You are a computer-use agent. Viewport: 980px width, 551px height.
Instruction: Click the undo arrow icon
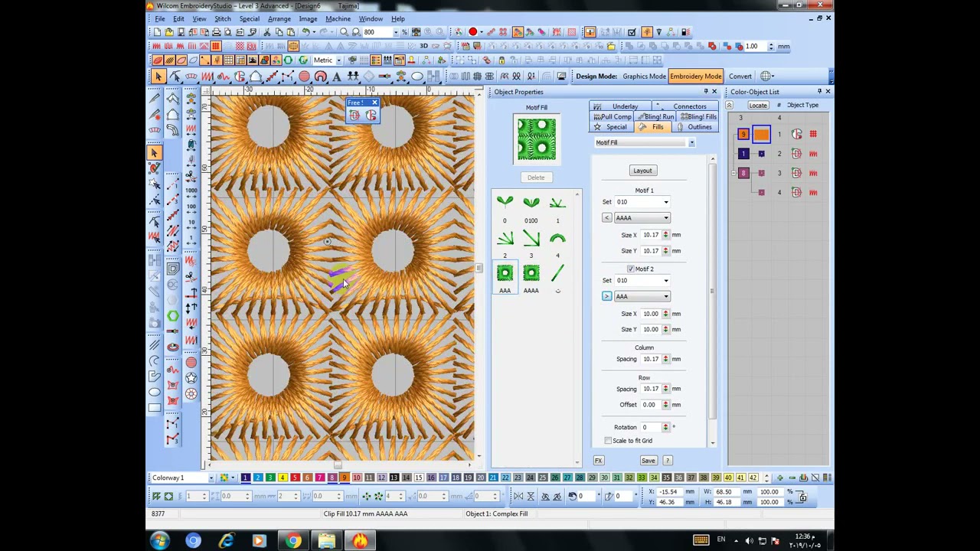coord(305,32)
